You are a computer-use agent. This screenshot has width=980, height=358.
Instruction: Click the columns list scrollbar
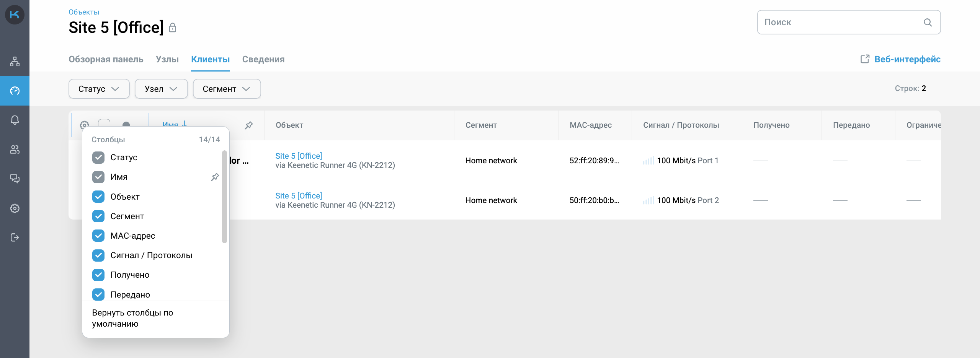(224, 197)
